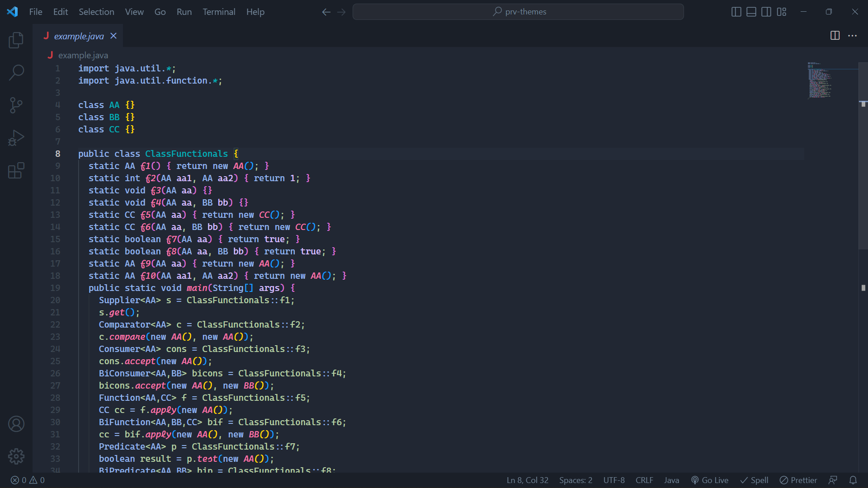Viewport: 868px width, 488px height.
Task: Split the editor to the right
Action: pos(835,36)
